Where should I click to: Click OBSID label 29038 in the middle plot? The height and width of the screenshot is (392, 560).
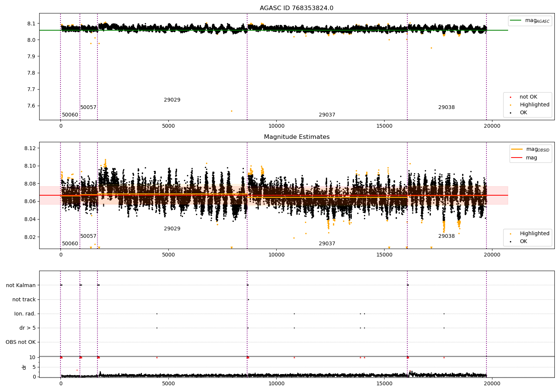[447, 236]
